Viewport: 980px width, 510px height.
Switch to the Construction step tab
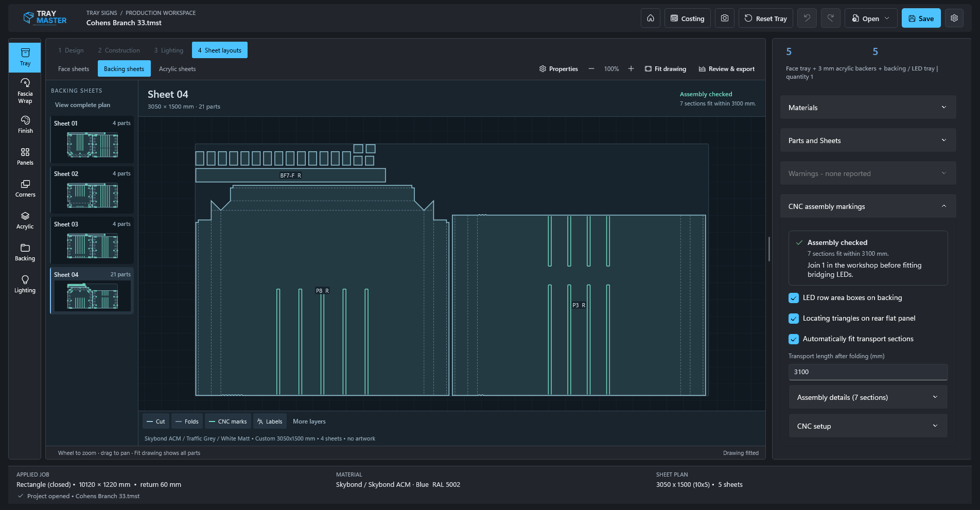coord(119,50)
